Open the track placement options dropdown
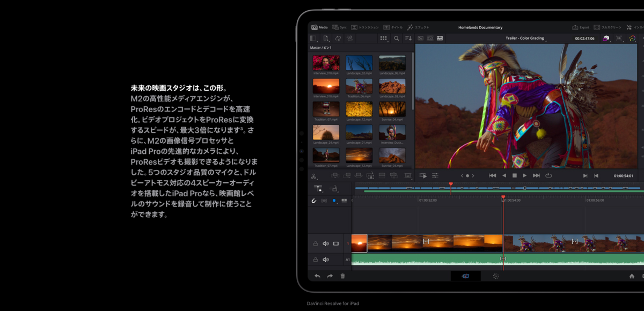644x311 pixels. (335, 189)
